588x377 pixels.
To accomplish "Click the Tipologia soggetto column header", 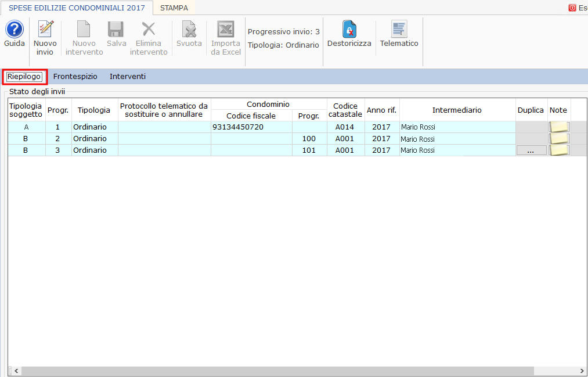I will tap(27, 110).
